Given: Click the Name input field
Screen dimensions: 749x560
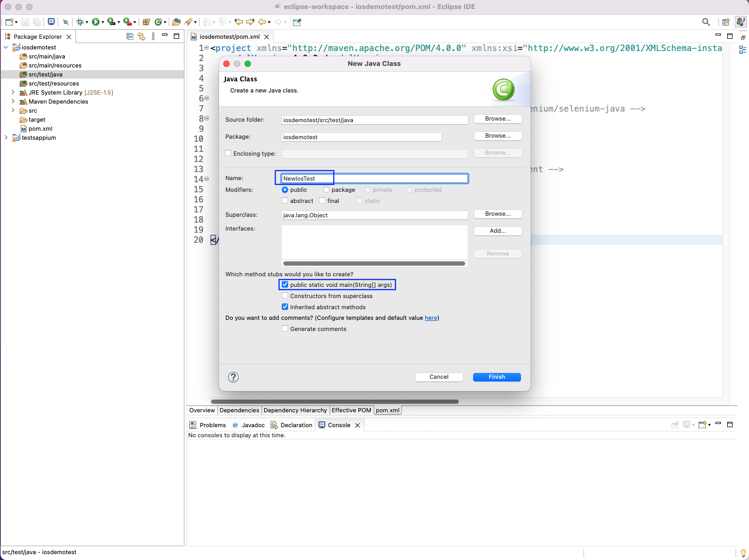Looking at the screenshot, I should click(374, 179).
